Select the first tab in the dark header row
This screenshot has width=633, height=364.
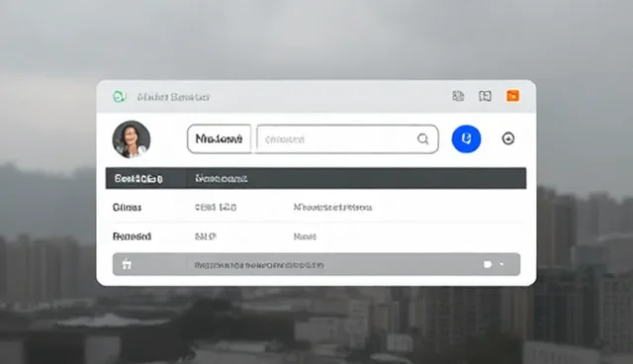pos(138,178)
